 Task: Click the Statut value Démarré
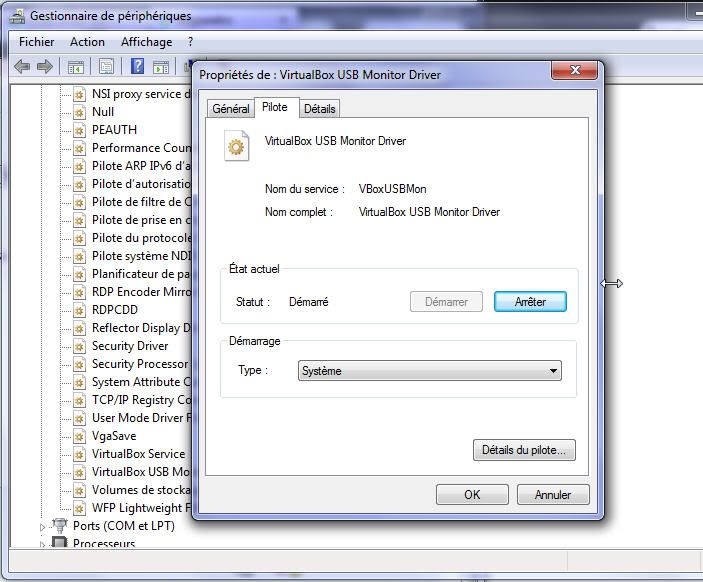click(308, 302)
